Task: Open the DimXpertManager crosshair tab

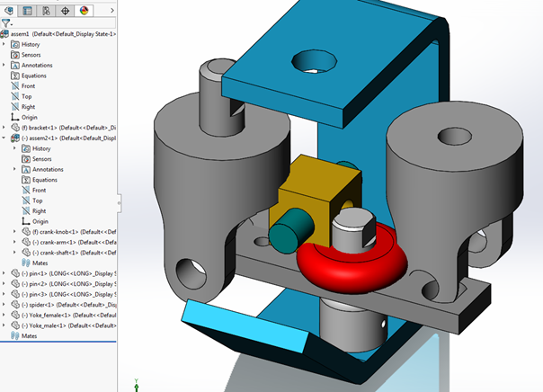Action: pyautogui.click(x=65, y=11)
